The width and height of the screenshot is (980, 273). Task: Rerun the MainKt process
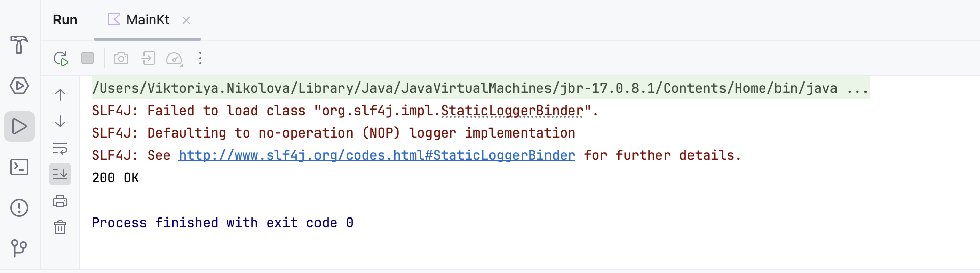click(61, 59)
